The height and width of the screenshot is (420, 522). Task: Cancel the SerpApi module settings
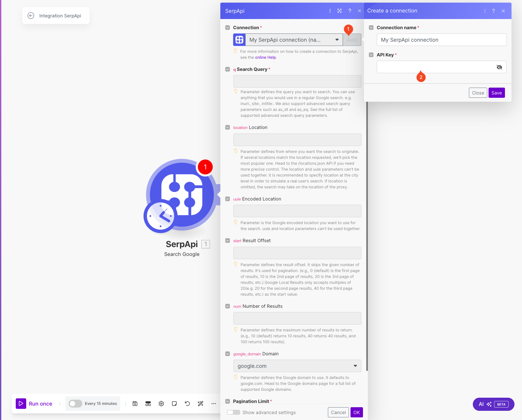(x=338, y=412)
